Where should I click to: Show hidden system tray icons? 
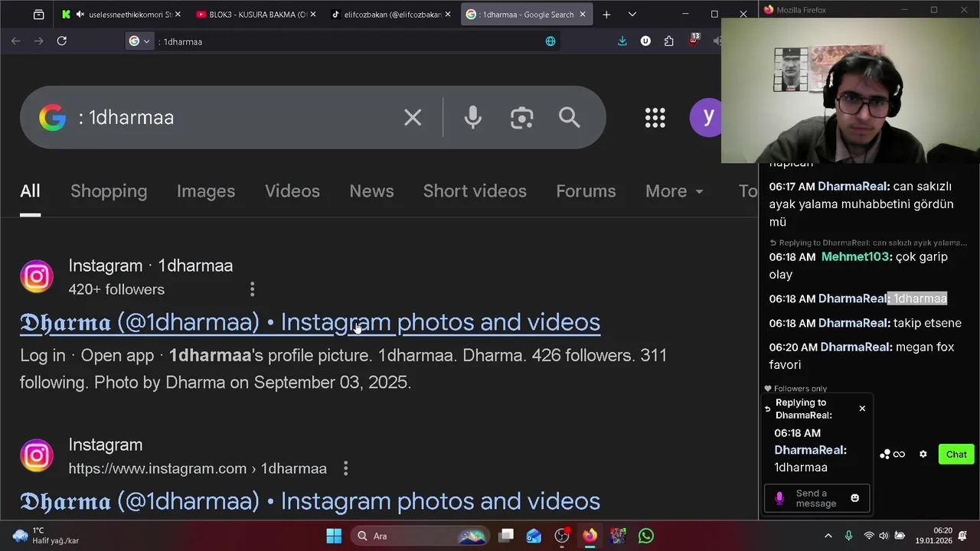pos(828,536)
